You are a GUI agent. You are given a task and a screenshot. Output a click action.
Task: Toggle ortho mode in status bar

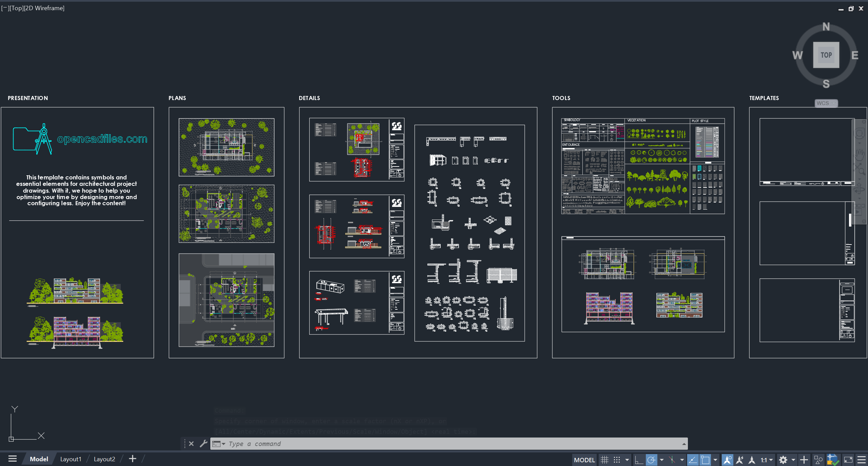(639, 460)
